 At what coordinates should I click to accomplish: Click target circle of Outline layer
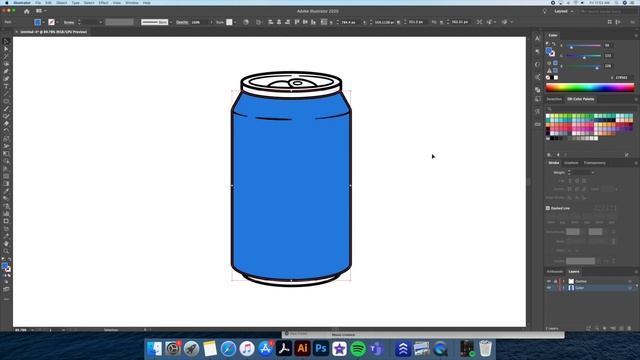tap(630, 281)
